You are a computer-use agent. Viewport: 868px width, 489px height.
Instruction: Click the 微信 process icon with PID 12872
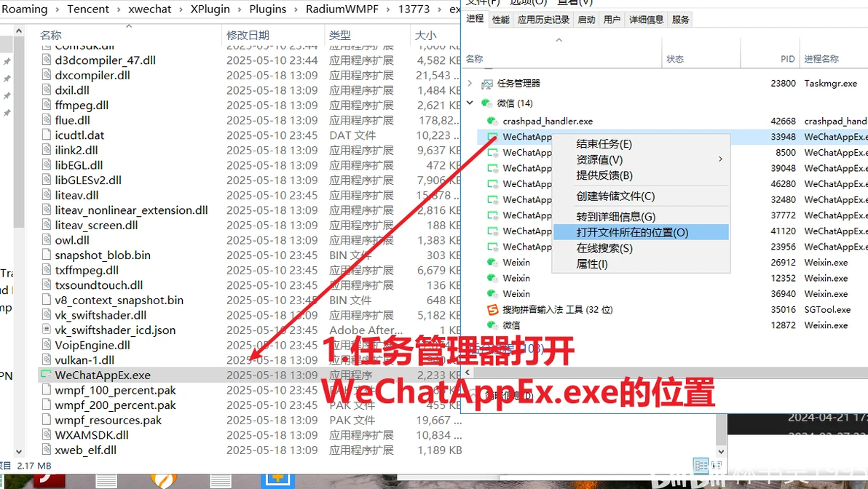(492, 325)
